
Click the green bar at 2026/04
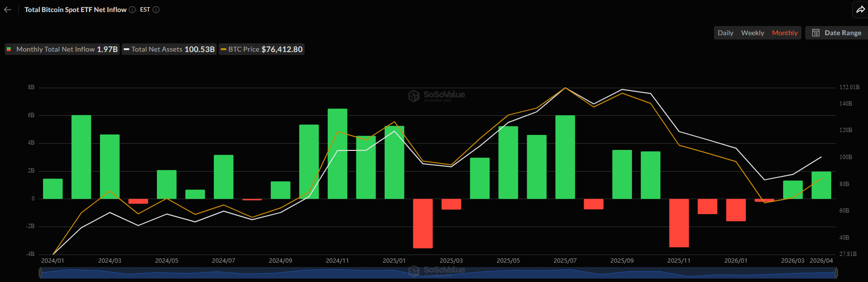821,185
